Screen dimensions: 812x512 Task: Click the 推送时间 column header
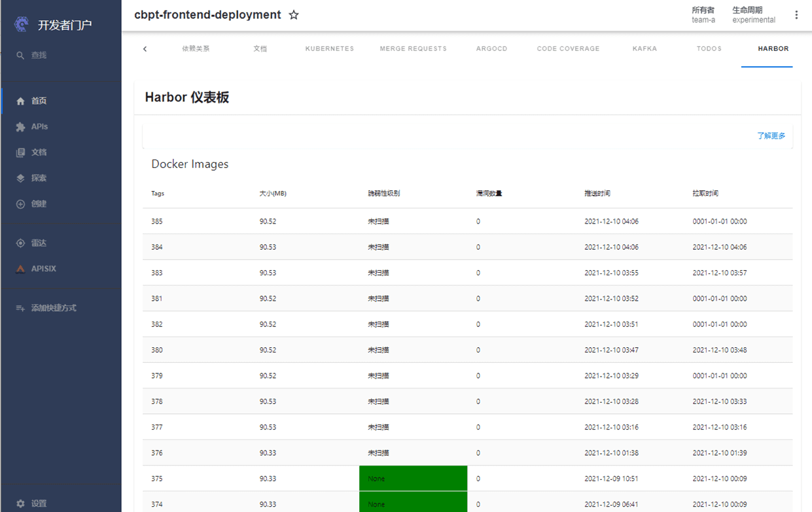click(597, 194)
